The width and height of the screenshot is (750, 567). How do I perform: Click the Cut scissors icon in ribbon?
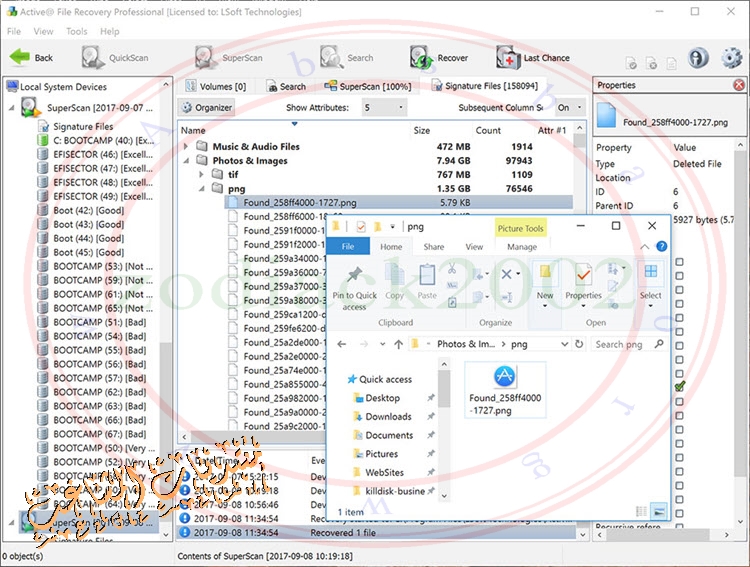452,269
